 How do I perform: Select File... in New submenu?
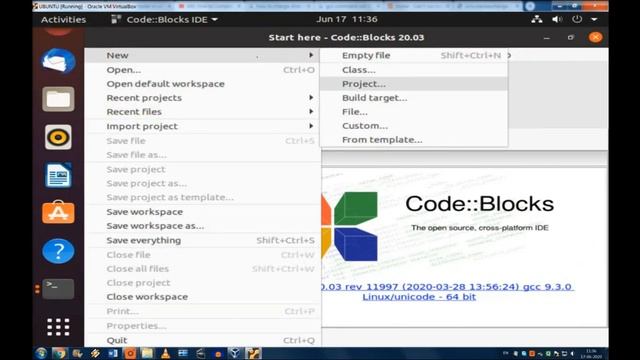click(x=414, y=111)
